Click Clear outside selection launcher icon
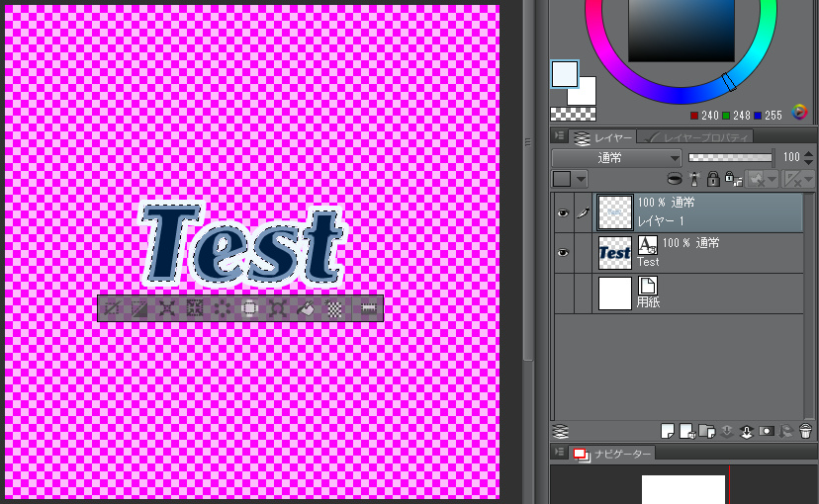Image resolution: width=819 pixels, height=504 pixels. point(249,309)
